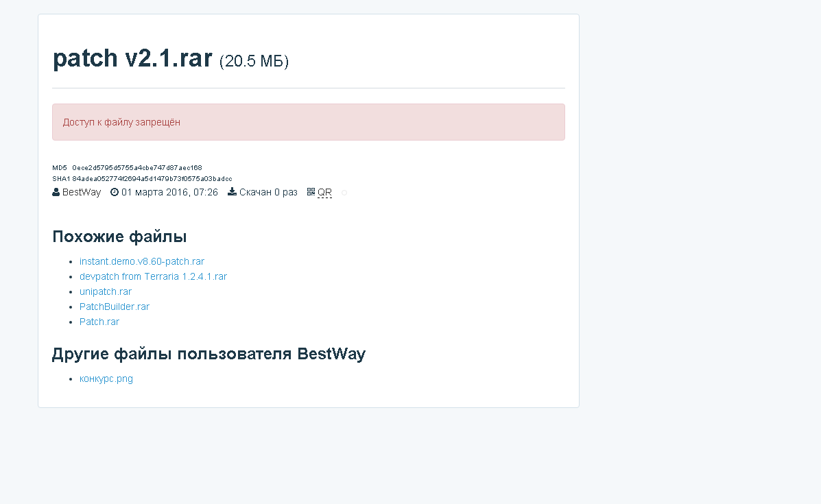Screen dimensions: 821x504
Task: Open the devpatch from Terraria 1.2.4.1.rar link
Action: [153, 276]
